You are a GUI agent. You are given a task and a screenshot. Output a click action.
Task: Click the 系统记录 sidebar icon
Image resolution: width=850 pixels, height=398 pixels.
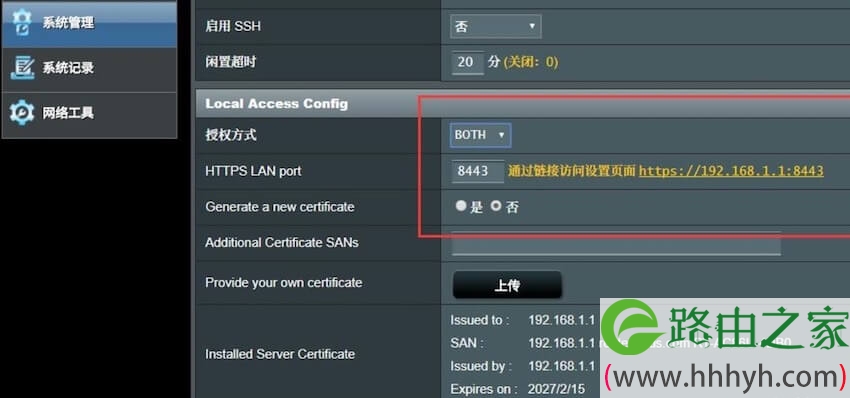tap(22, 68)
